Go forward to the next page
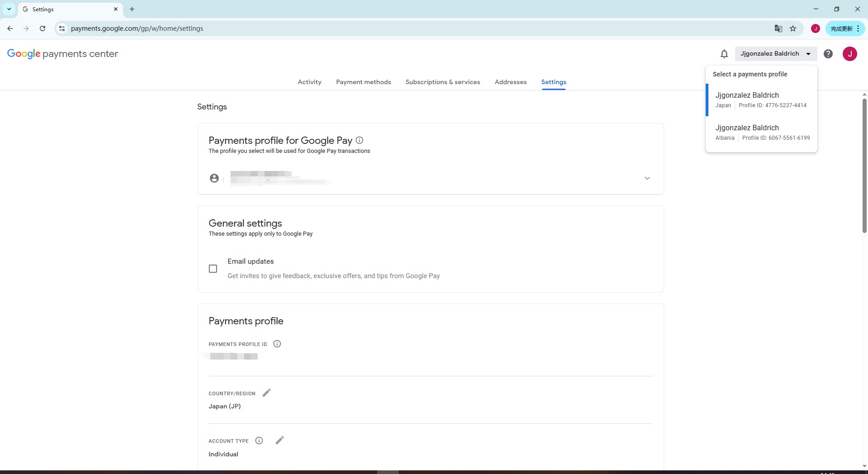Viewport: 868px width, 474px height. click(x=26, y=28)
